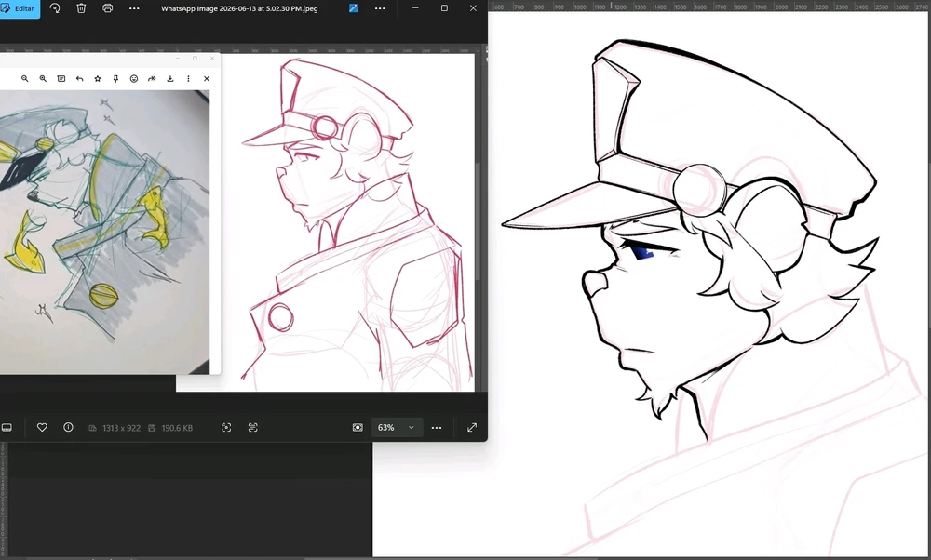Open the bottom-bar ellipsis menu in Photos
Viewport: 931px width, 560px height.
click(437, 427)
